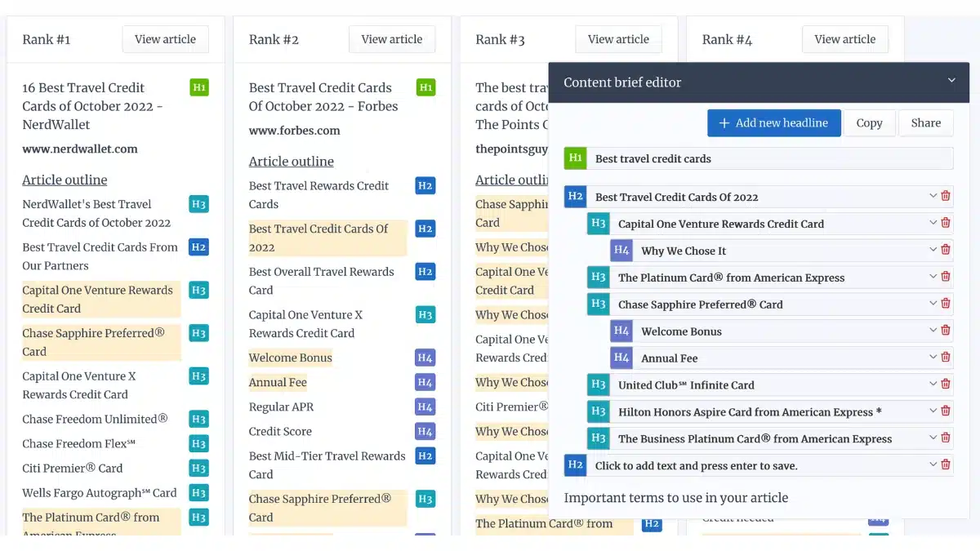
Task: Remove 'The Platinum Card® from American Express' headline
Action: [x=946, y=277]
